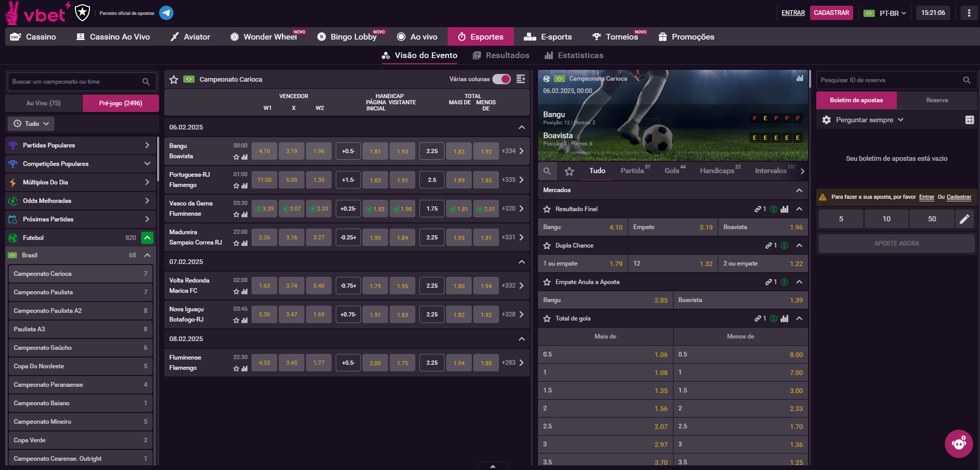Click the compact list view icon
Viewport: 980px width, 470px height.
(x=521, y=79)
